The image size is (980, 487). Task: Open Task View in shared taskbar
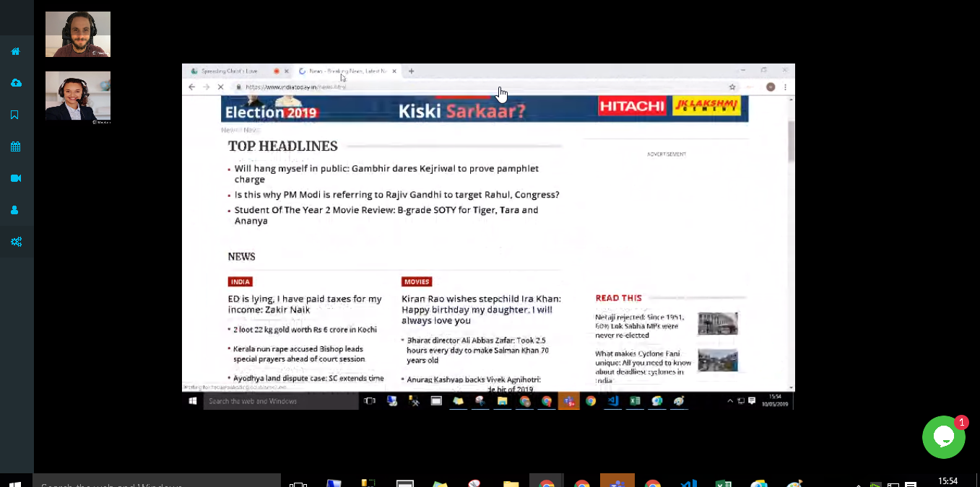(370, 401)
